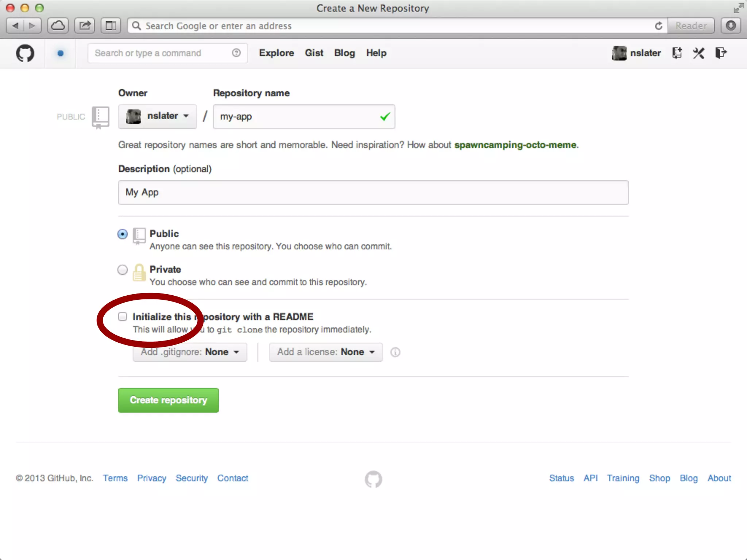Viewport: 747px width, 560px height.
Task: Click the license info icon
Action: coord(395,352)
